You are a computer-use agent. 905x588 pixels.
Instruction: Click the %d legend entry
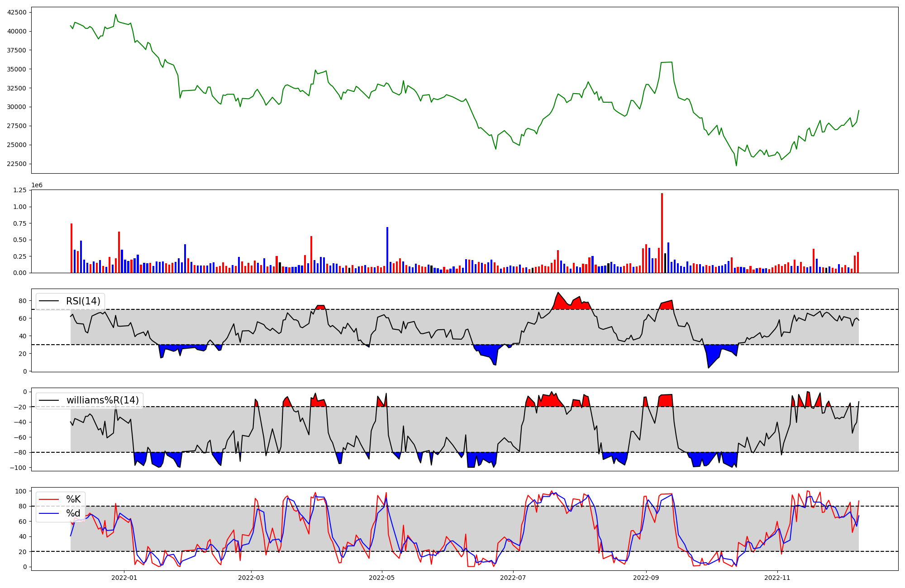(x=73, y=513)
